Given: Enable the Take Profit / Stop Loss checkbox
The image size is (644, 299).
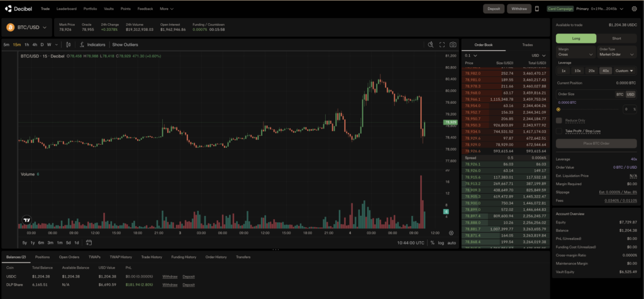Looking at the screenshot, I should [558, 131].
